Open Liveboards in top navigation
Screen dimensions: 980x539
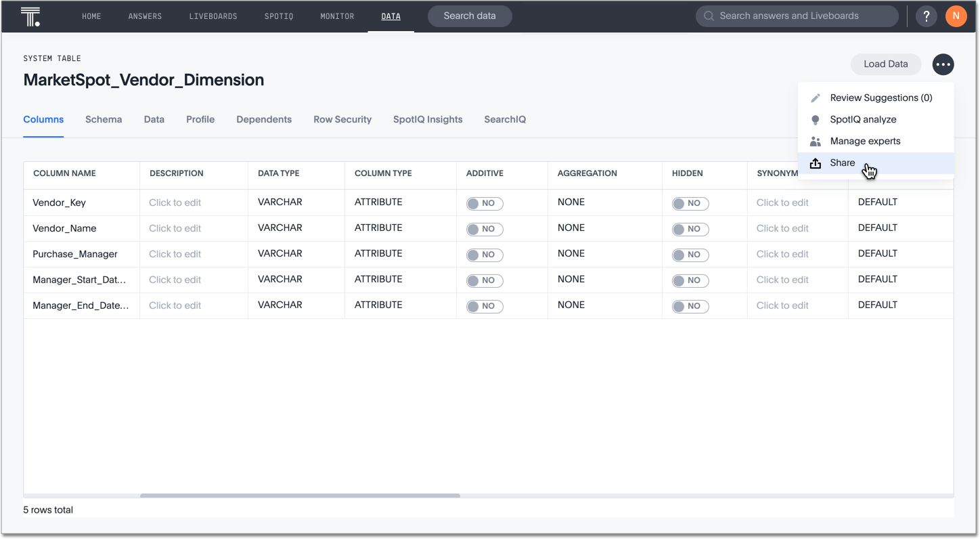click(213, 16)
